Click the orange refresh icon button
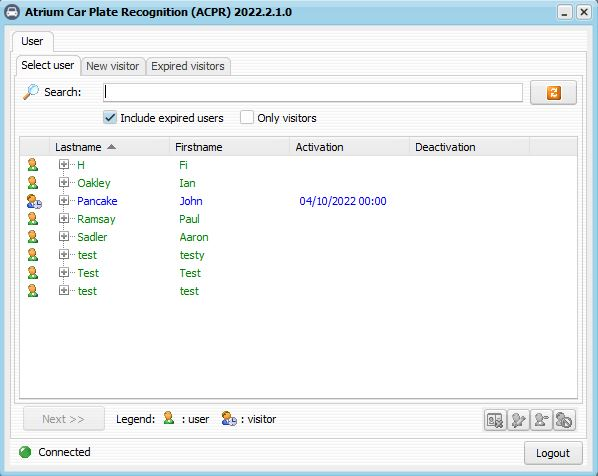The height and width of the screenshot is (476, 598). coord(553,93)
